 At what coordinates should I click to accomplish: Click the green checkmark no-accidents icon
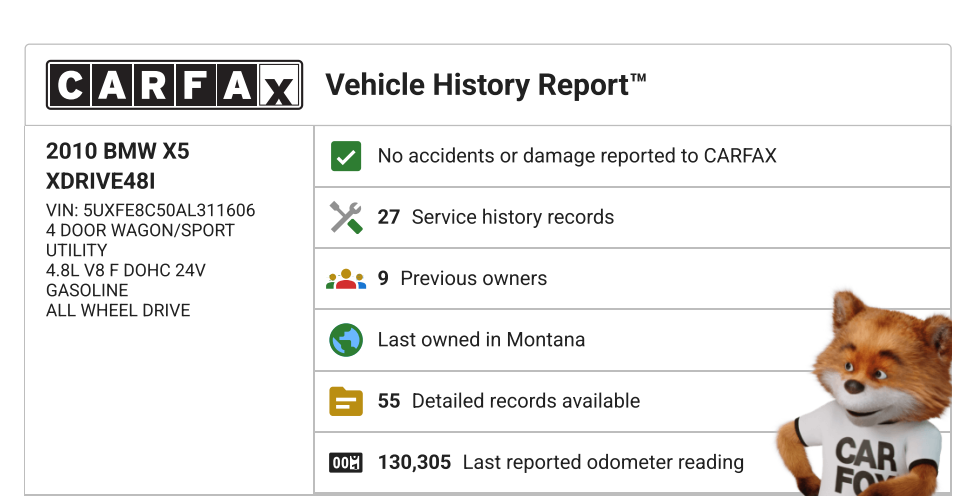pos(346,156)
